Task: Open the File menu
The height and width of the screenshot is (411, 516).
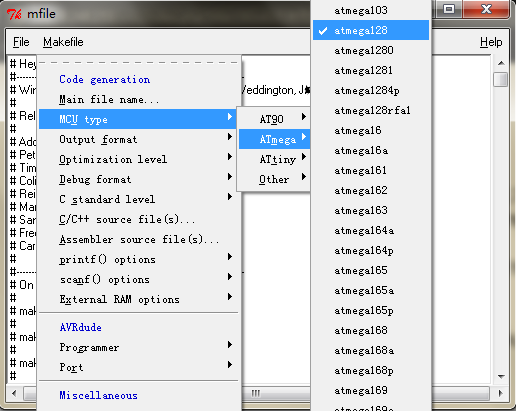Action: tap(21, 42)
